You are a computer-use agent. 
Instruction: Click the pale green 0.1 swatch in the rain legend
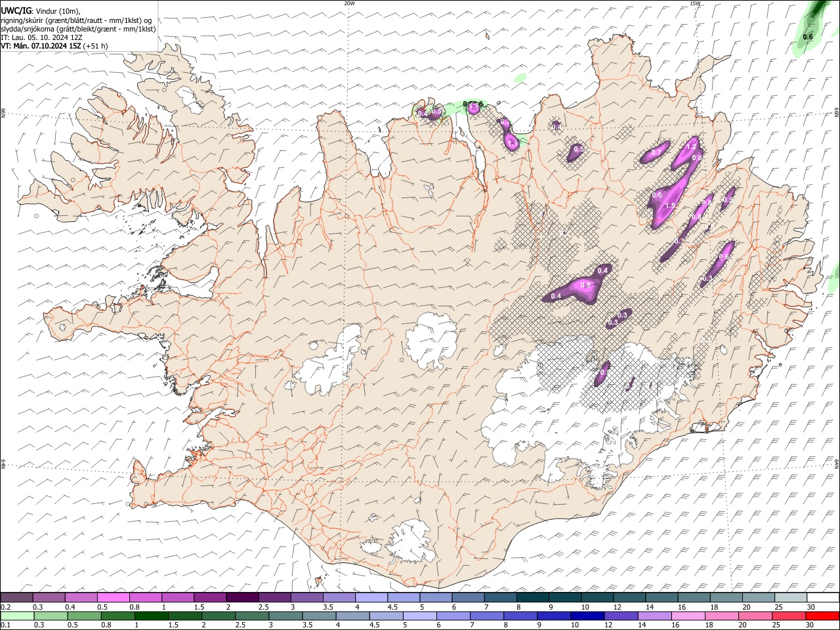coord(17,616)
